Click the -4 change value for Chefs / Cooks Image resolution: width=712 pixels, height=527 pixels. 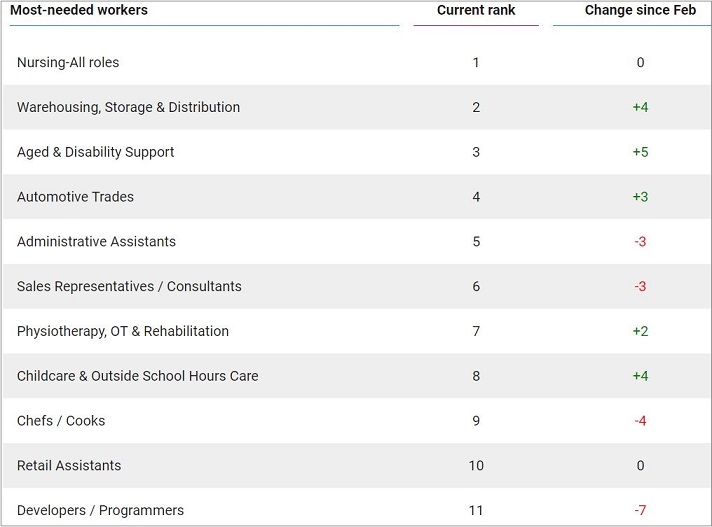640,421
